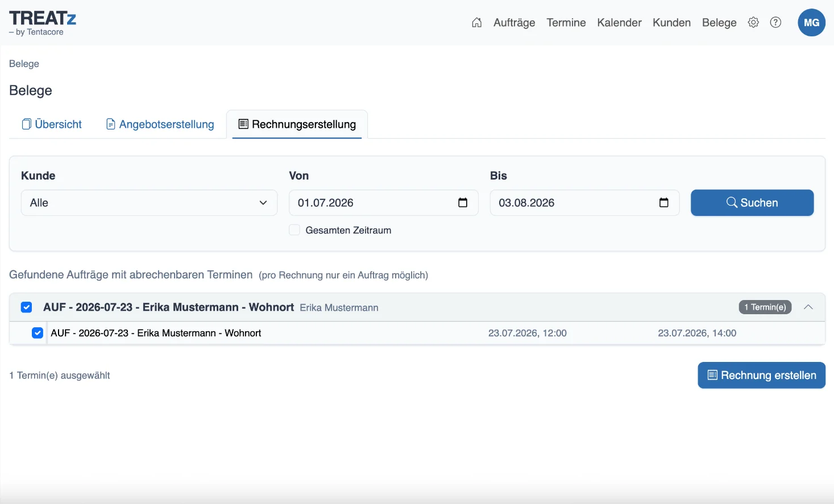Click the Belege breadcrumb link

click(x=24, y=64)
